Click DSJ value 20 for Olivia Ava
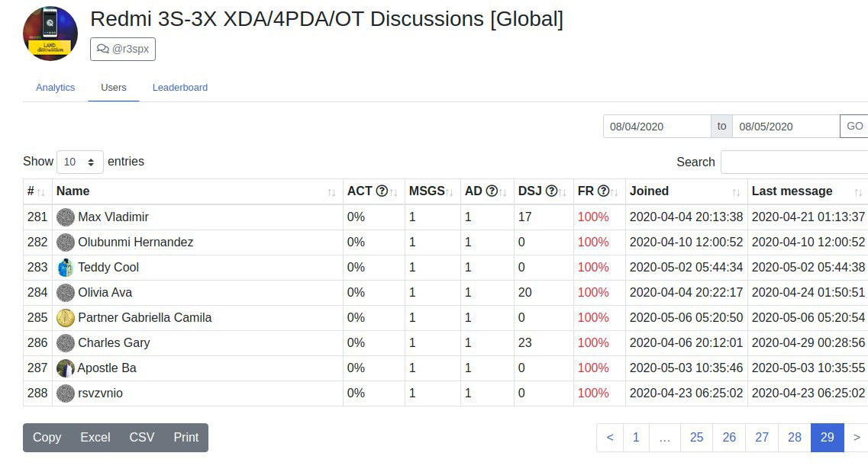 point(524,293)
